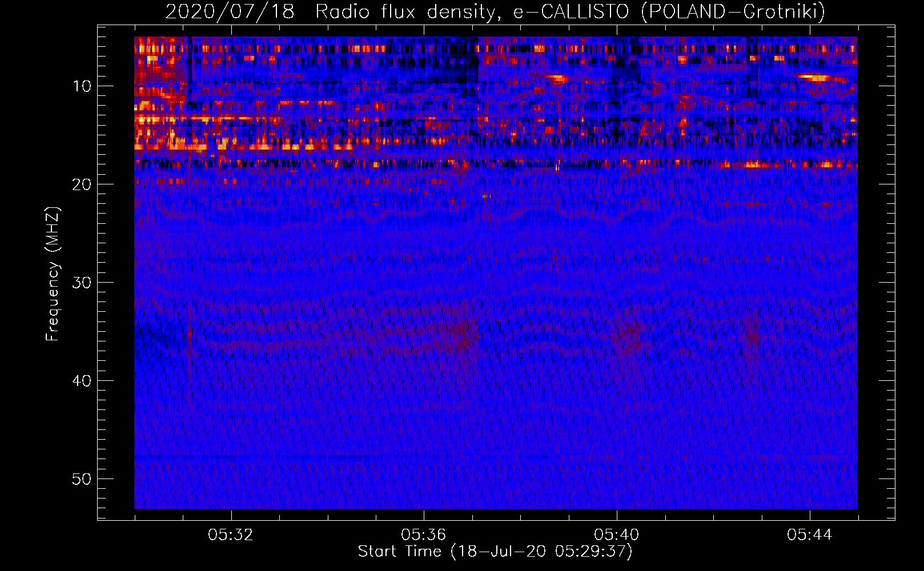Click the plot title '2020/07/18 Radio flux density, e-CALLISTO (POLAND-Grotniki)'
The image size is (924, 571).
click(495, 11)
